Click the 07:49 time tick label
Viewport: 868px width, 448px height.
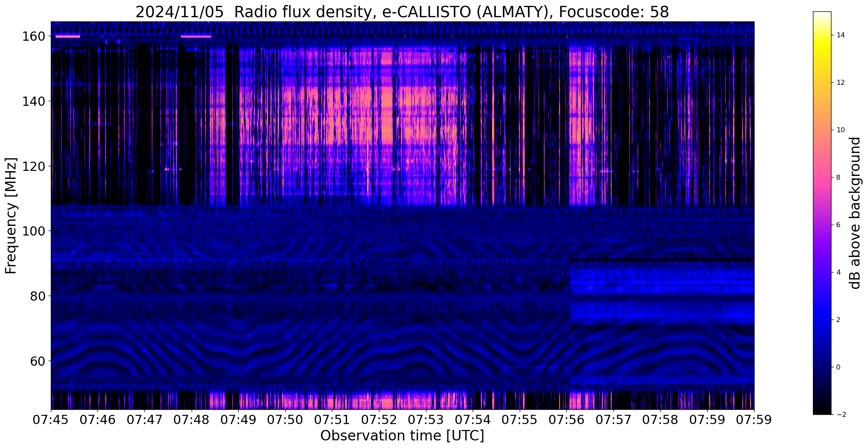pos(239,420)
